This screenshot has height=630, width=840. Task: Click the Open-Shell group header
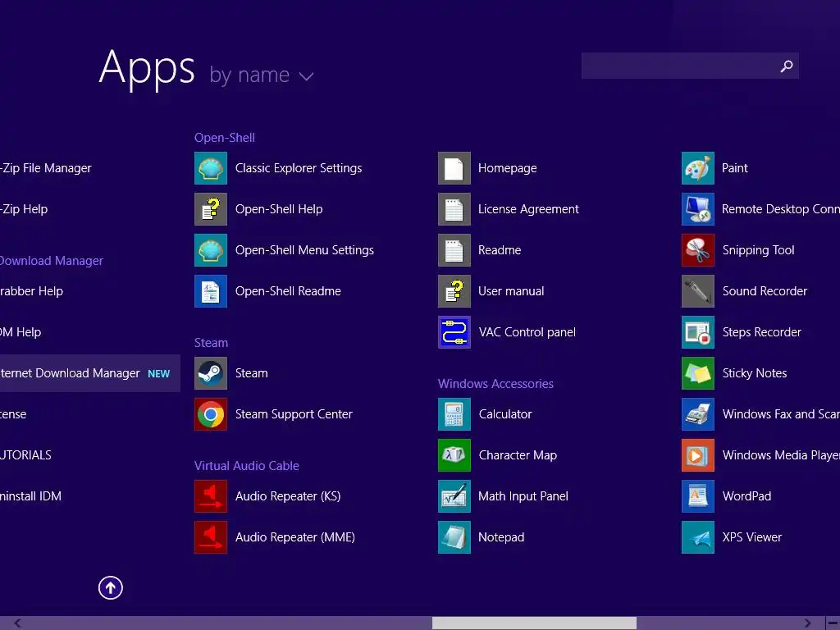point(225,138)
